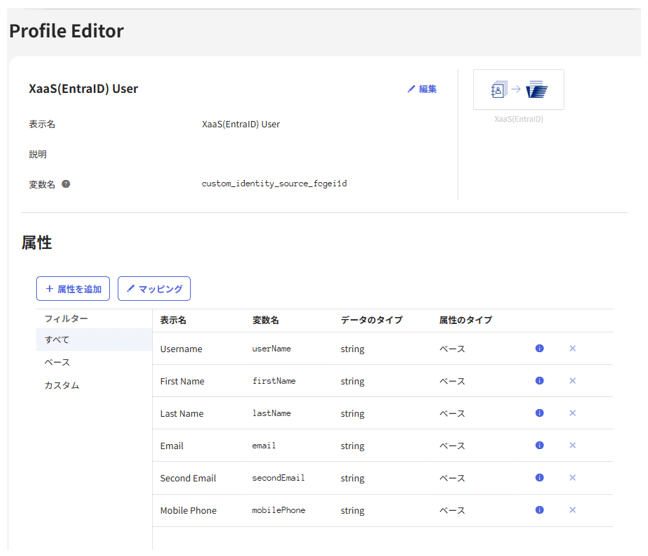This screenshot has width=648, height=556.
Task: Open Mobile Phone info icon
Action: [x=539, y=510]
